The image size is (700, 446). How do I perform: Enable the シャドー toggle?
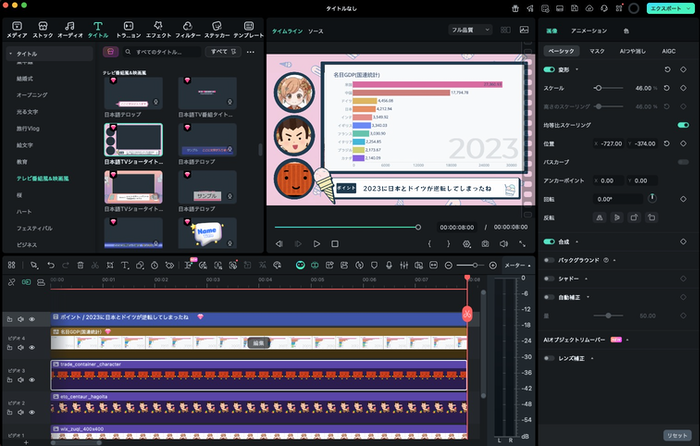[549, 280]
